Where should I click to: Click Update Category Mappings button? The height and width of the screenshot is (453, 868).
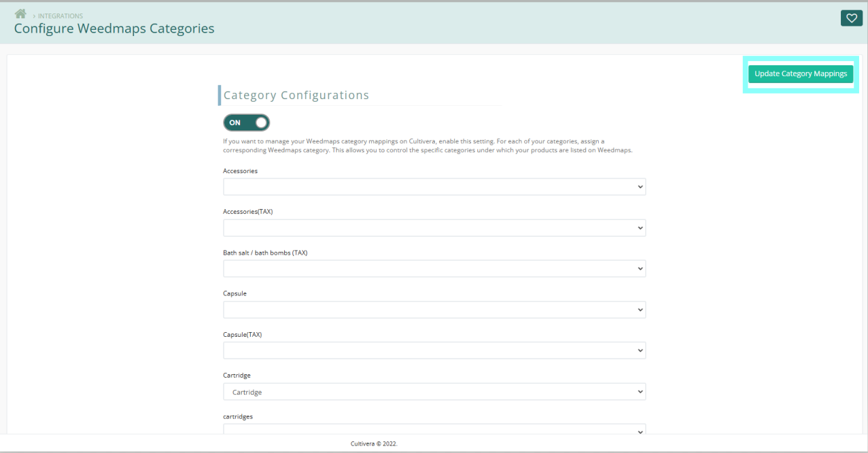801,74
